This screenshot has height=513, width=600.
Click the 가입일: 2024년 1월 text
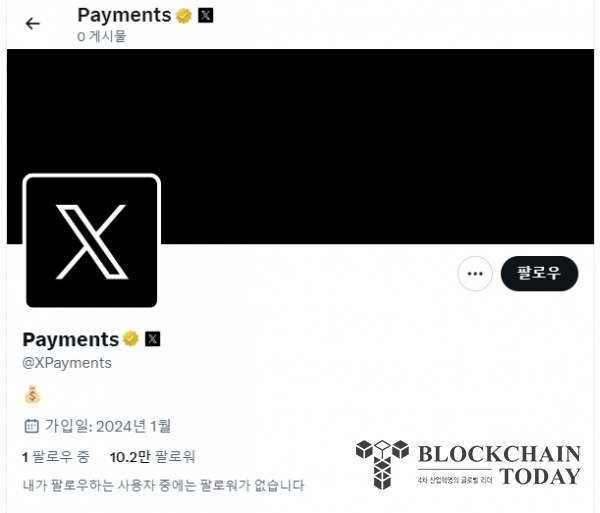(x=108, y=426)
